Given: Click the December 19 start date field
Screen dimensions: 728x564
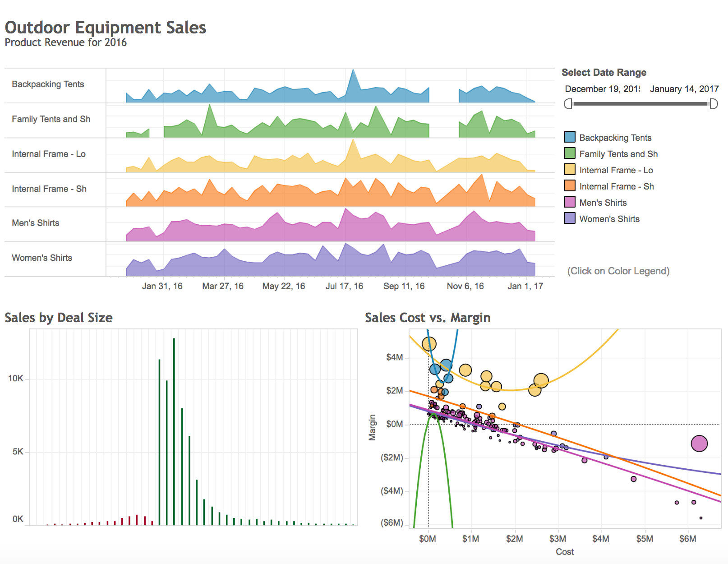Looking at the screenshot, I should click(x=602, y=89).
